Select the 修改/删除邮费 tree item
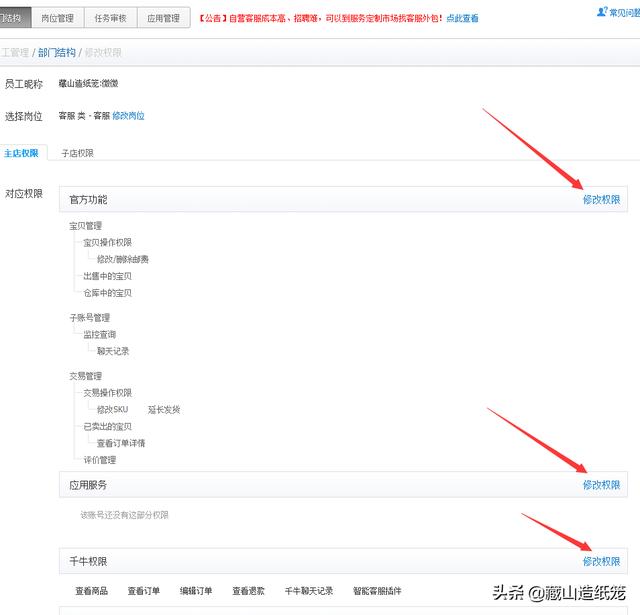 (x=123, y=259)
